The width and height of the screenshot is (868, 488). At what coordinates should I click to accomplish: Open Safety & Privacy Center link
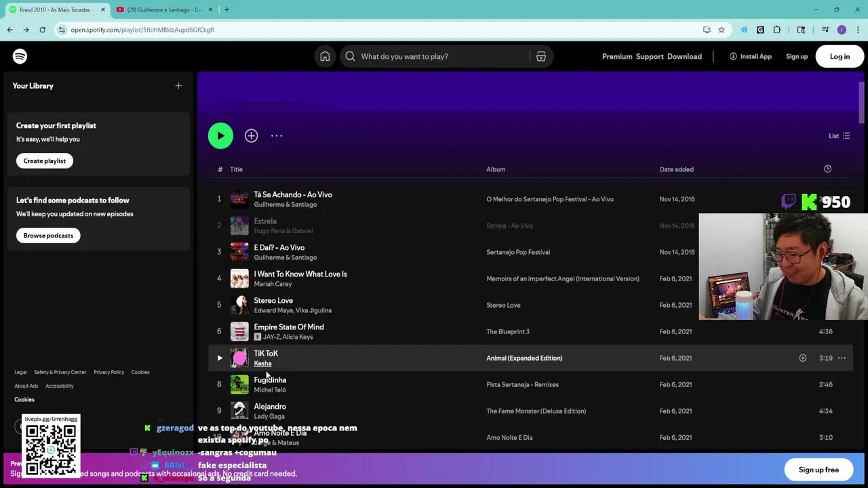pos(60,372)
